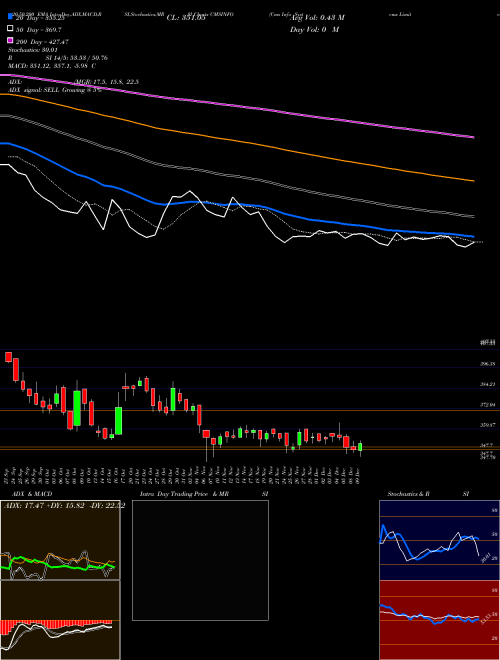Screen dimensions: 500x660
Task: Open the ADX indicator chart panel
Action: (x=60, y=540)
